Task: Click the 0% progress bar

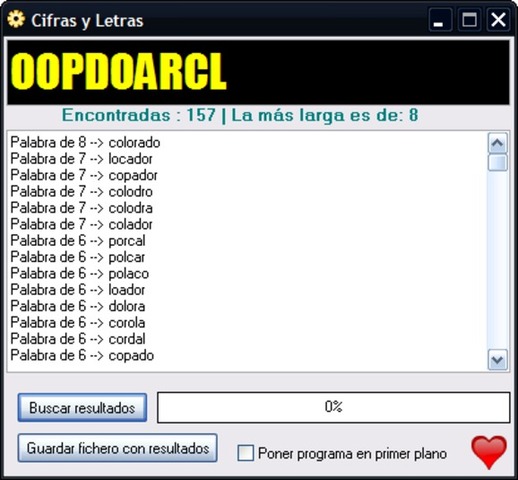Action: click(x=334, y=407)
